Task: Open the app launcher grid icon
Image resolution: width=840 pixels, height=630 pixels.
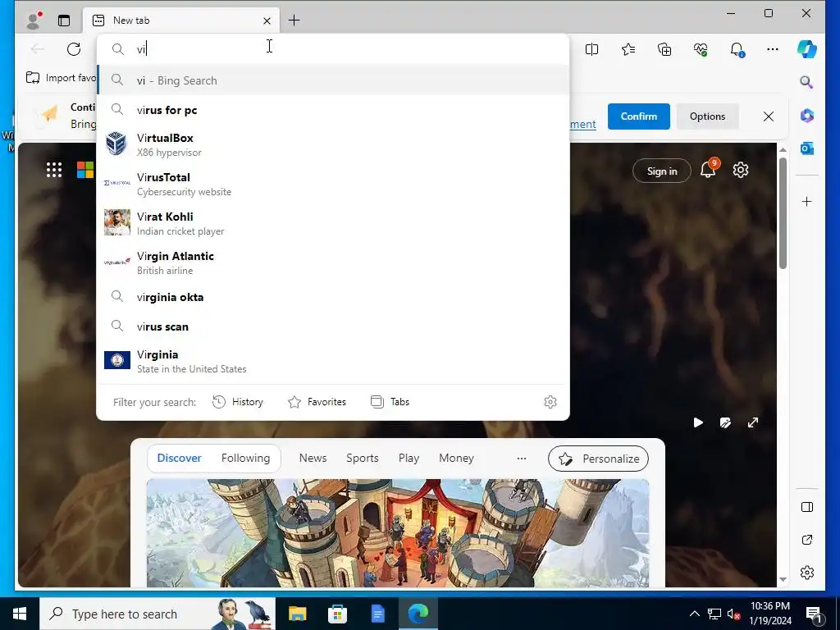Action: [53, 170]
